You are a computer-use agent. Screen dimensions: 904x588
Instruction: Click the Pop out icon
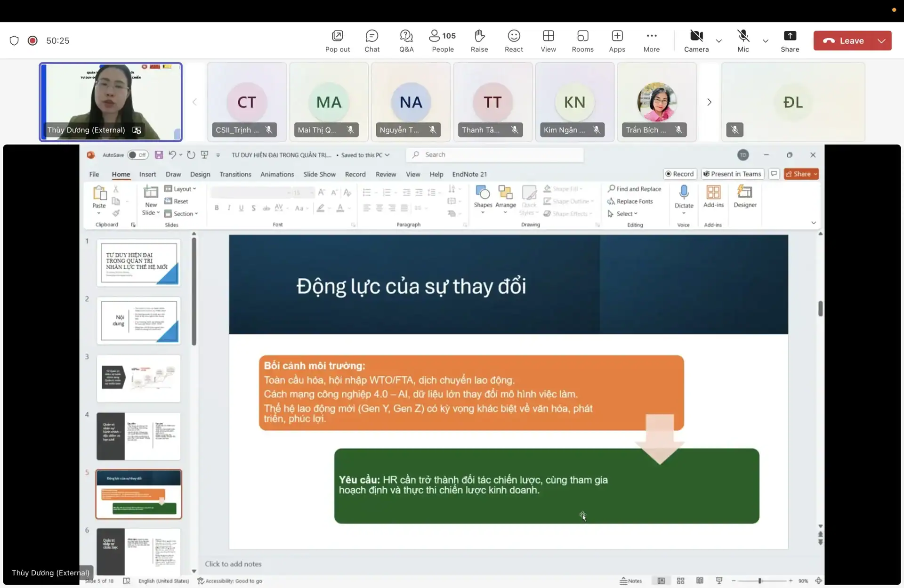coord(337,41)
